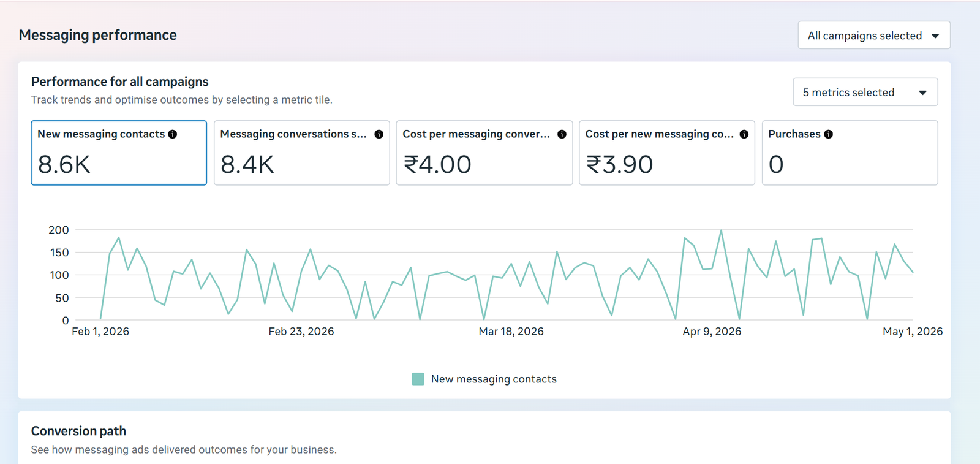Viewport: 980px width, 464px height.
Task: Click the 'See how messaging ads delivered outcomes' text
Action: point(184,449)
